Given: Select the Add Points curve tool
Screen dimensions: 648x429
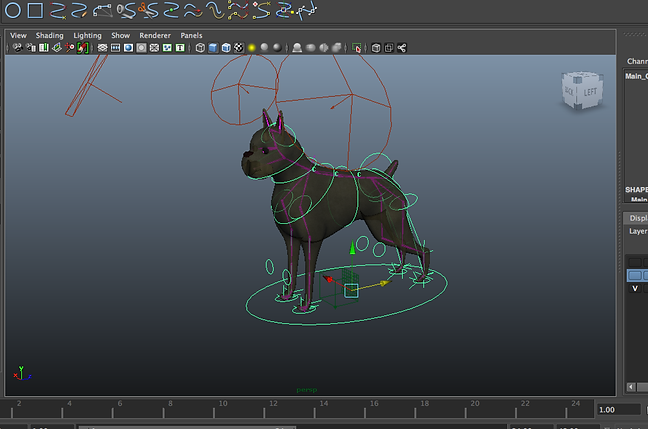Looking at the screenshot, I should point(261,10).
